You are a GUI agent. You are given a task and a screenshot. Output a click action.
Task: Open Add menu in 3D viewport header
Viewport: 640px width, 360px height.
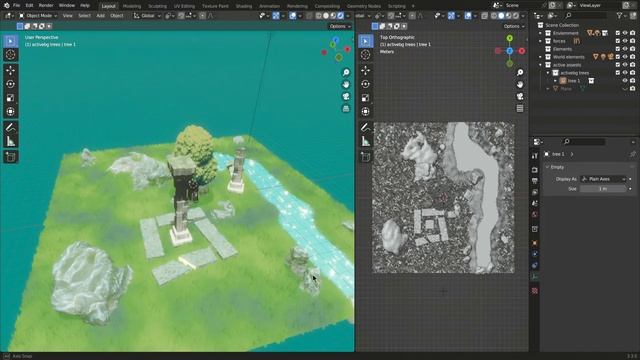pyautogui.click(x=100, y=16)
